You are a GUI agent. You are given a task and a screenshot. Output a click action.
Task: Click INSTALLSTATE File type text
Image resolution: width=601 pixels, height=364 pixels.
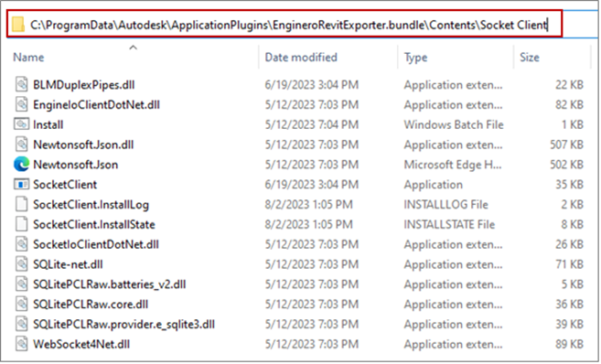[x=449, y=225]
